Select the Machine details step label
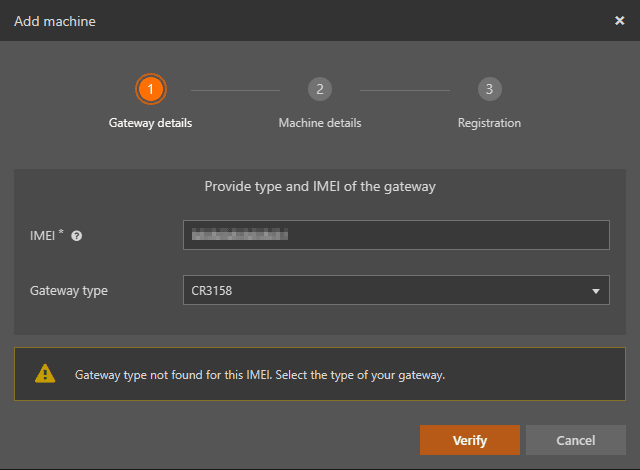640x470 pixels. click(x=319, y=123)
